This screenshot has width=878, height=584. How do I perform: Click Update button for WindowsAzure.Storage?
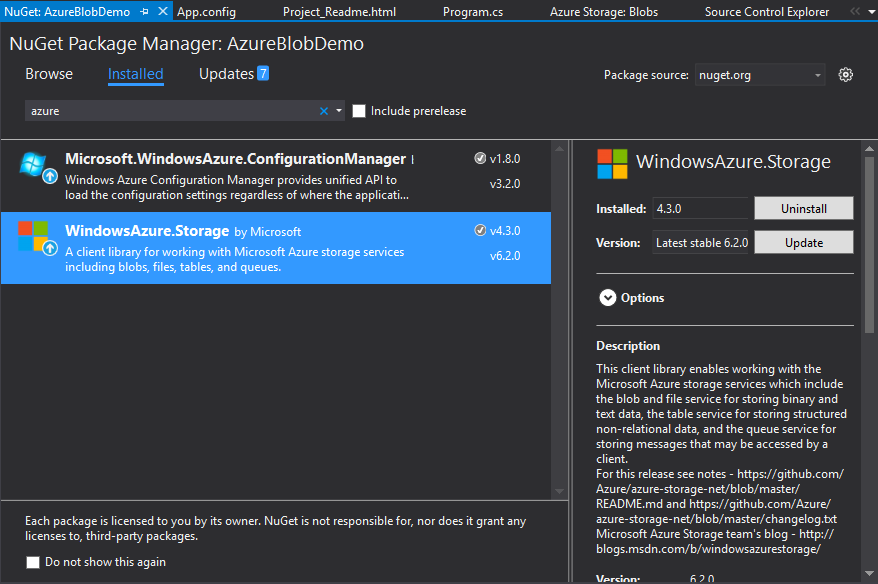point(803,242)
